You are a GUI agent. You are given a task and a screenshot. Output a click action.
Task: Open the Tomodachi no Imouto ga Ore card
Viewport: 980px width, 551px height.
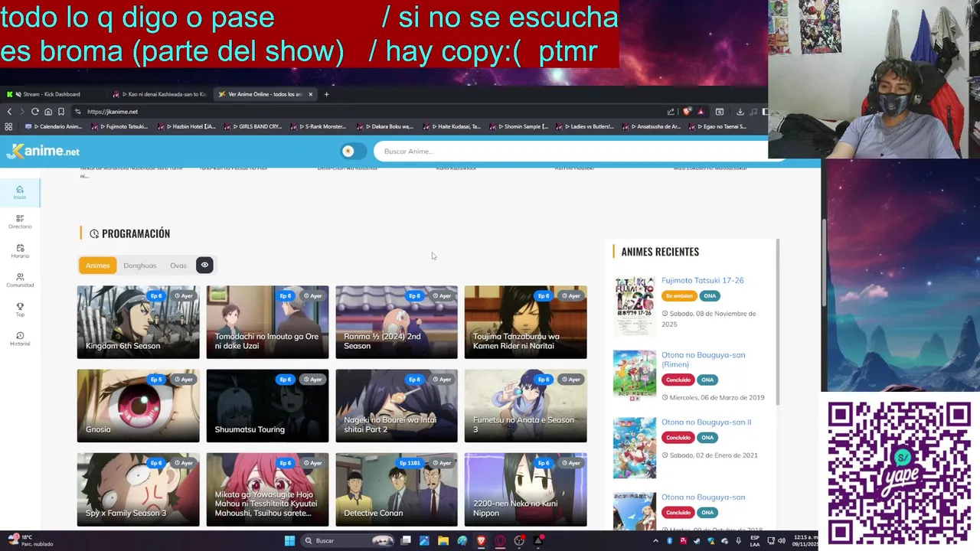267,322
